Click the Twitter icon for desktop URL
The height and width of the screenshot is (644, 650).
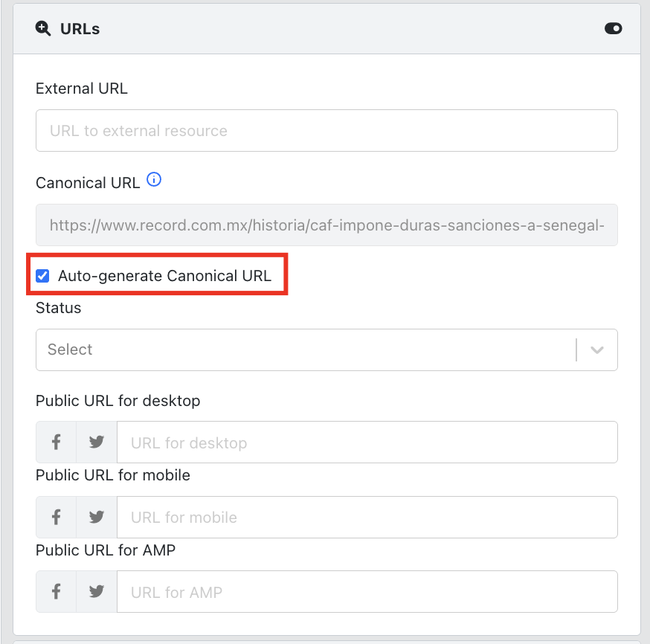(x=96, y=442)
